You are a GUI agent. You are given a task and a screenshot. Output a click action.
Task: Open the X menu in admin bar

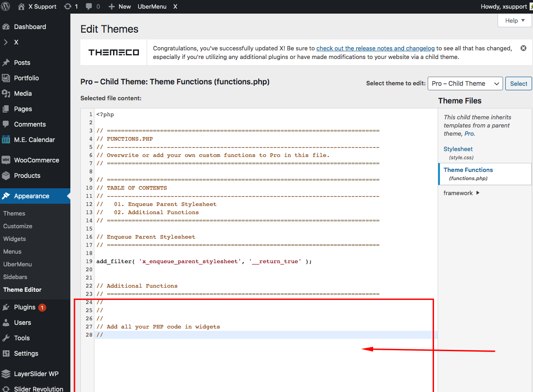point(175,6)
